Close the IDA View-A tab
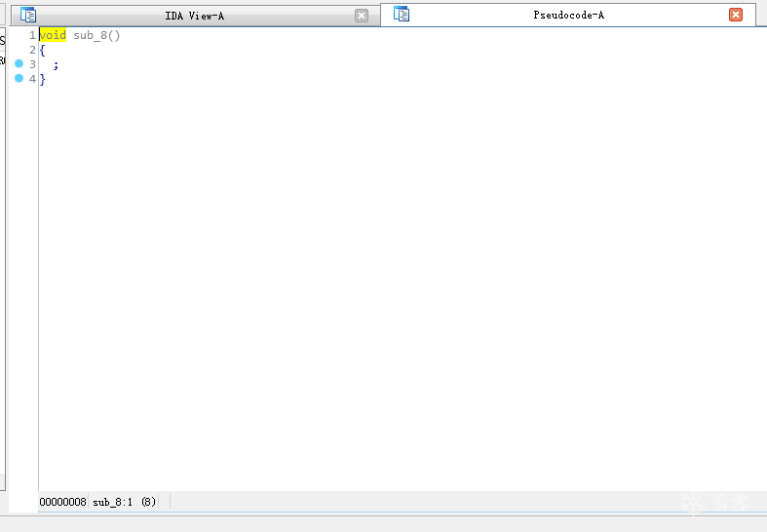The image size is (767, 532). [362, 16]
